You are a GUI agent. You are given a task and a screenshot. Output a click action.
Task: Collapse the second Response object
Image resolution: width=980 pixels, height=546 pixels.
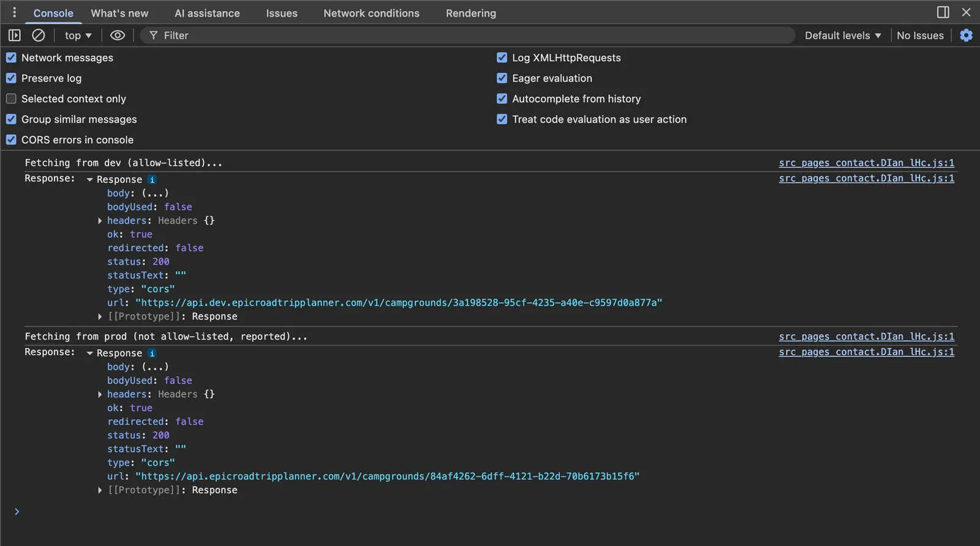89,353
